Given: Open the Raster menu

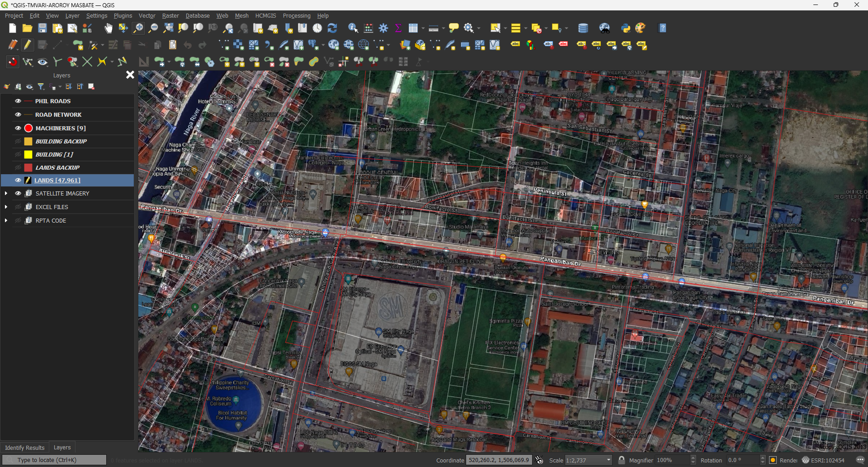Looking at the screenshot, I should coord(170,15).
